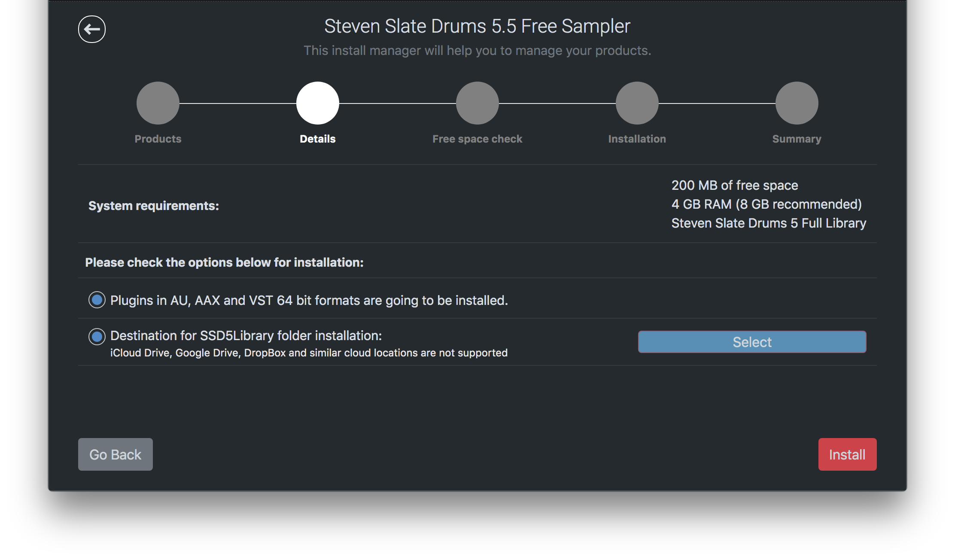Click the Steven Slate Drums 5.5 title
Viewport: 955px width, 560px height.
pyautogui.click(x=477, y=26)
